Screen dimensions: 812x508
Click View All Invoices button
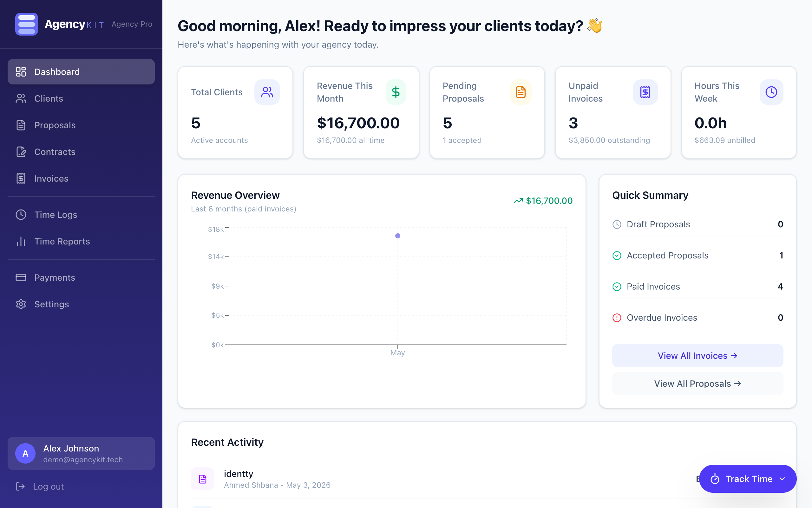click(697, 356)
